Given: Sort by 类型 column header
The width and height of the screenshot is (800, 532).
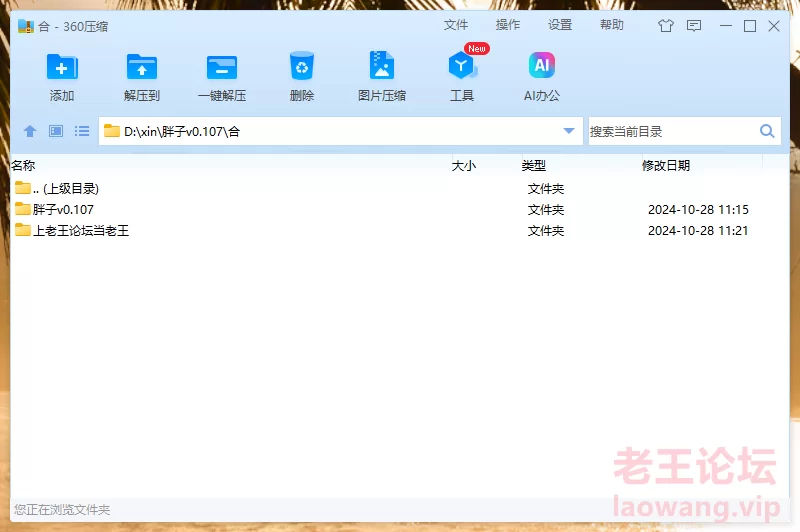Looking at the screenshot, I should [x=534, y=165].
